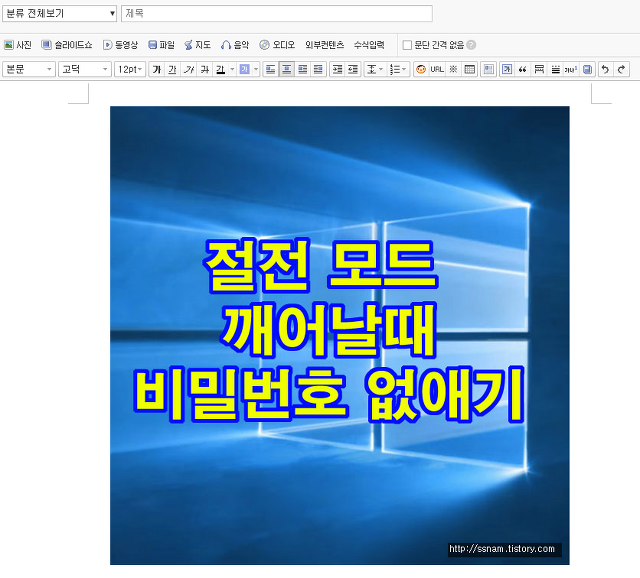The width and height of the screenshot is (640, 578).
Task: Open the 고딕 font family dropdown
Action: tap(85, 69)
